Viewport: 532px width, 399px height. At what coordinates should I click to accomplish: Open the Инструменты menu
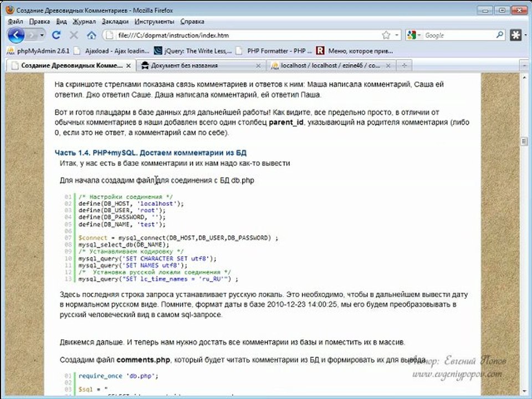[x=155, y=22]
